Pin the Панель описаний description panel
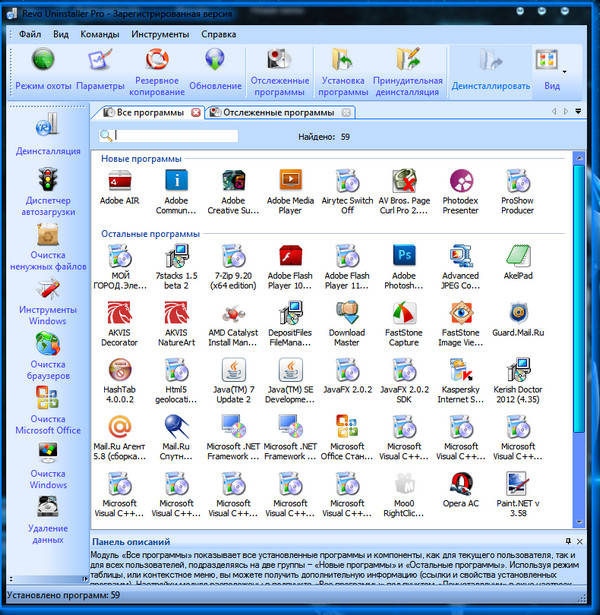 568,541
